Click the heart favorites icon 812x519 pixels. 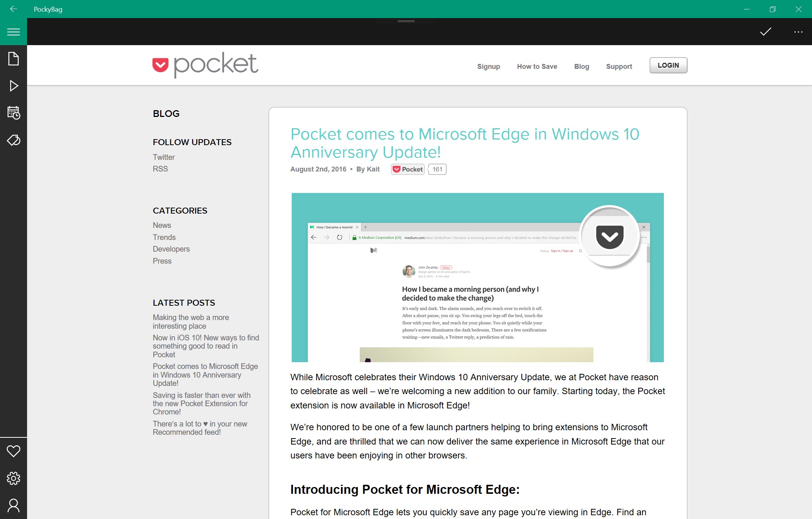14,451
